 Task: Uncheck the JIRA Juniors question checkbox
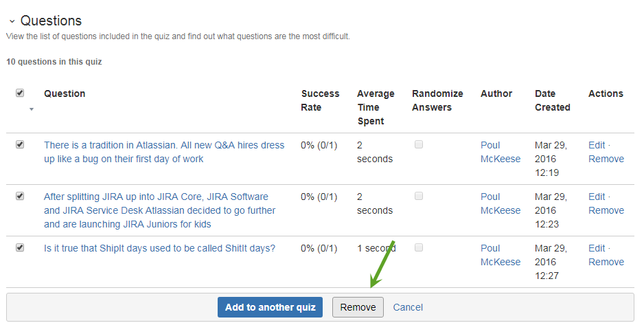[20, 196]
